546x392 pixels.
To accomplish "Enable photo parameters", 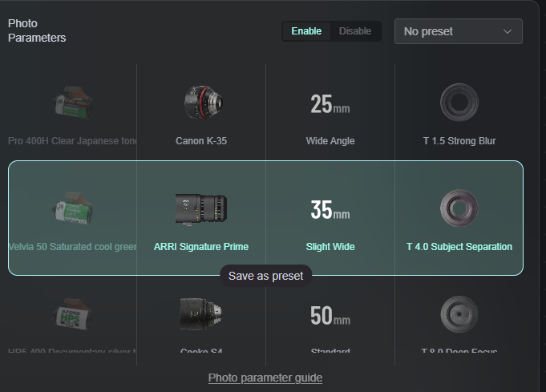I will (306, 31).
